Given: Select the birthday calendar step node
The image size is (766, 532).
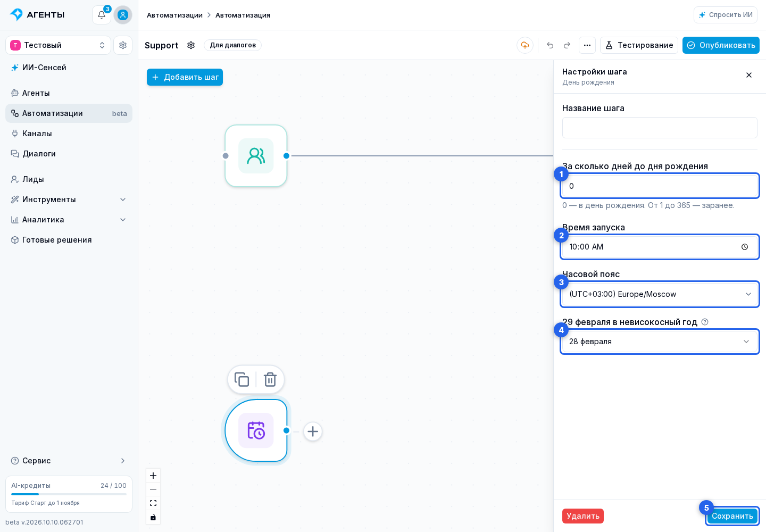Looking at the screenshot, I should 256,430.
